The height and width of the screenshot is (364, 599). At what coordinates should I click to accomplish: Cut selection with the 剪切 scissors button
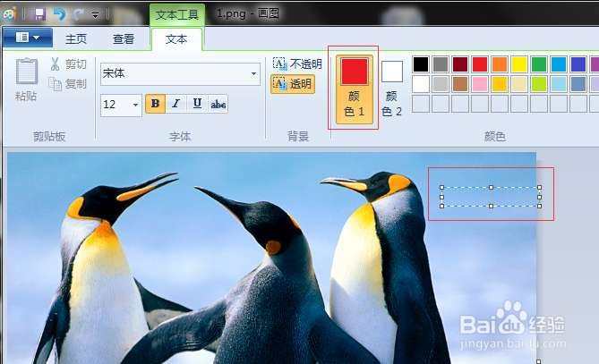(x=68, y=64)
